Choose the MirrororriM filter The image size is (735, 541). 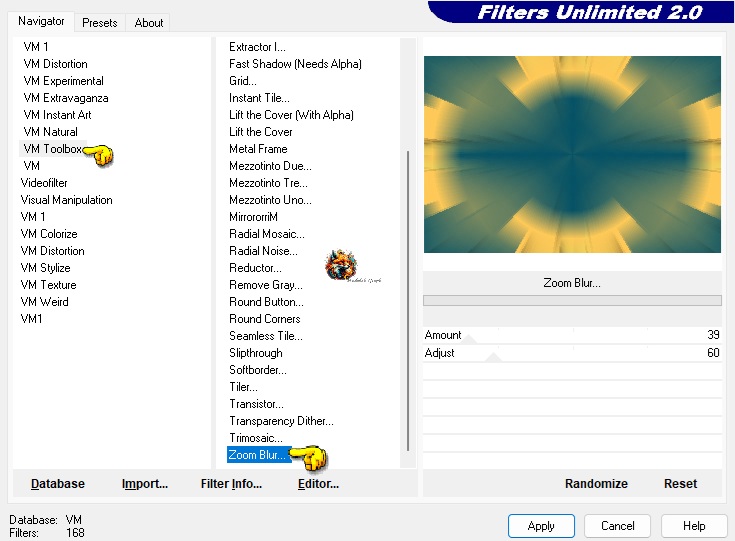pyautogui.click(x=253, y=217)
